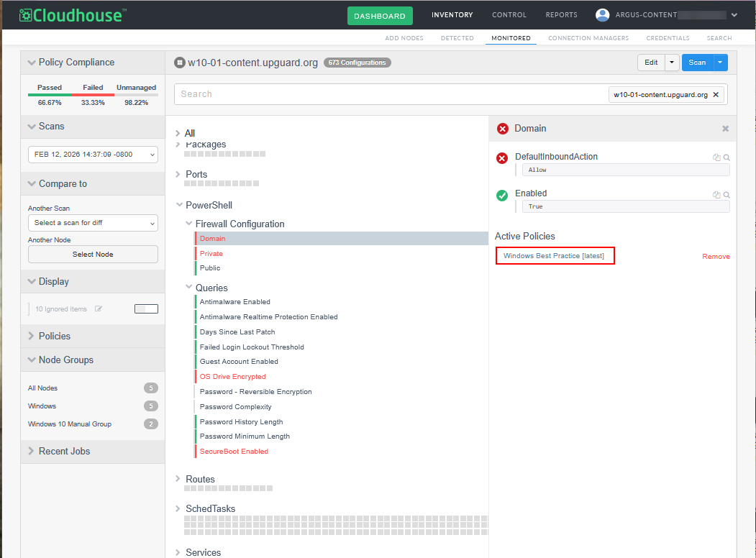Open the Control menu
756x558 pixels.
[509, 15]
